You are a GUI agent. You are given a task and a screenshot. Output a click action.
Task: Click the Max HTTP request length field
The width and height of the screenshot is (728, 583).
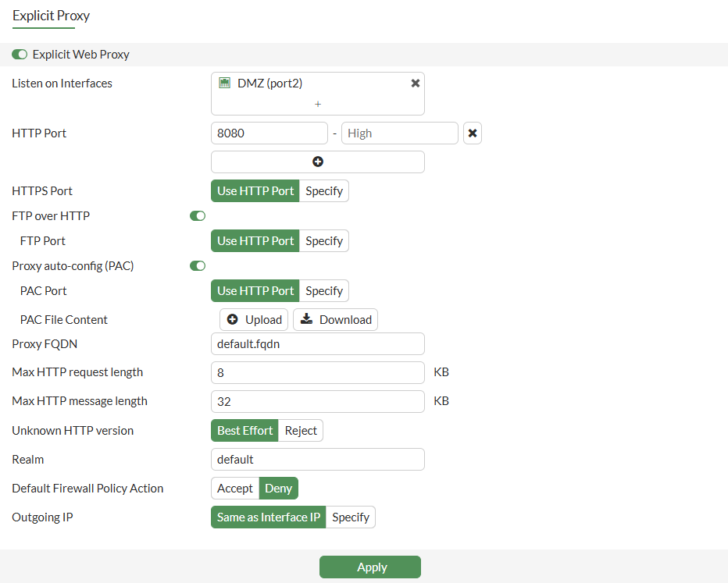[x=318, y=373]
